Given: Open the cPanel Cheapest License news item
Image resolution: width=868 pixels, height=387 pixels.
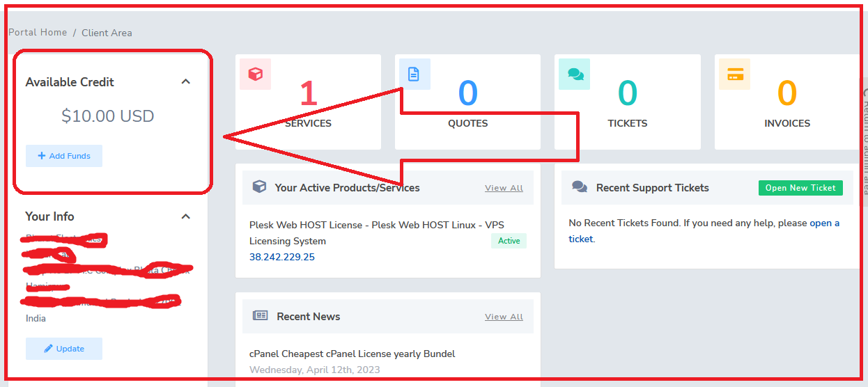Looking at the screenshot, I should pos(352,354).
